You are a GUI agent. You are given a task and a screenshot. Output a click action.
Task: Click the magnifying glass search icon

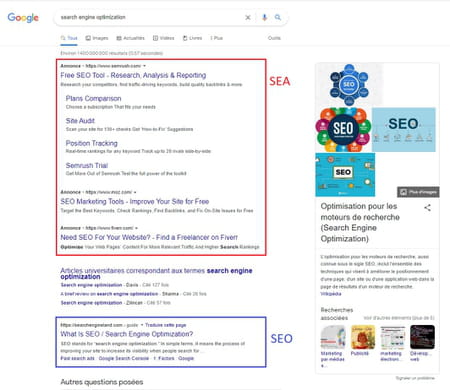[x=278, y=17]
